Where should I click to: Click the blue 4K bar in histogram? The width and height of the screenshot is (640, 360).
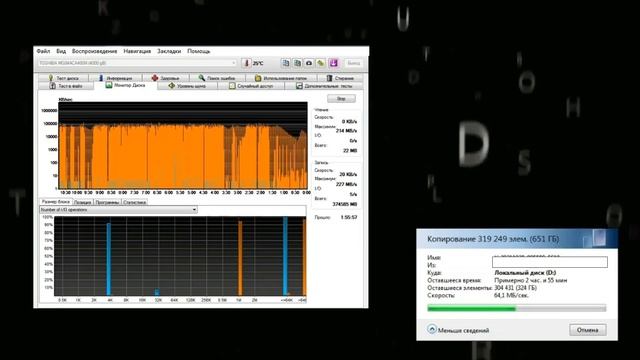[109, 259]
